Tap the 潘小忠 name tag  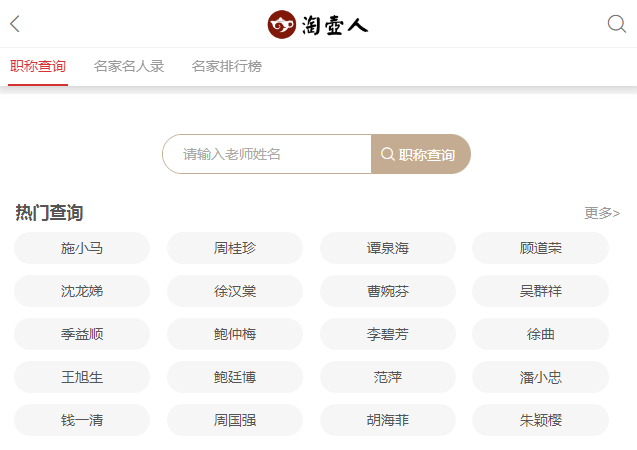(x=540, y=377)
